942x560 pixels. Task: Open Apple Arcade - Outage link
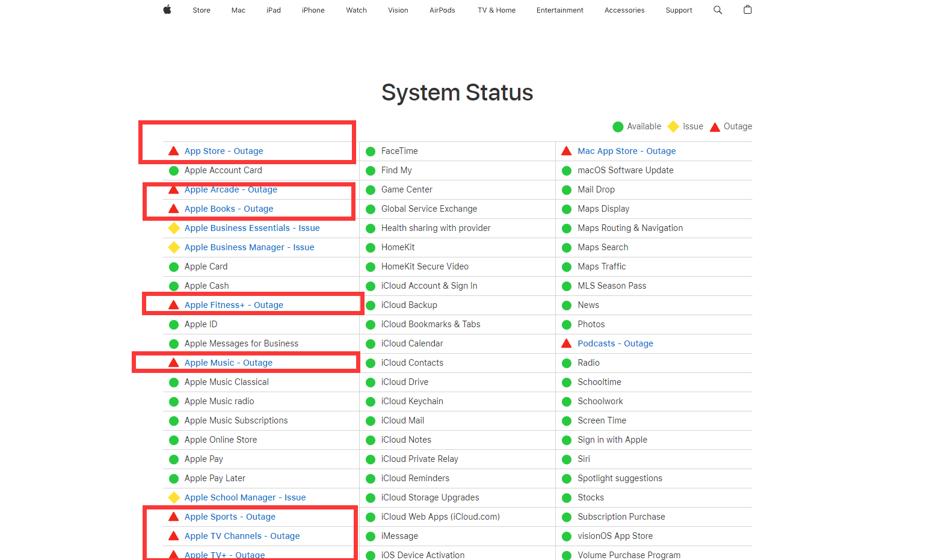(231, 189)
